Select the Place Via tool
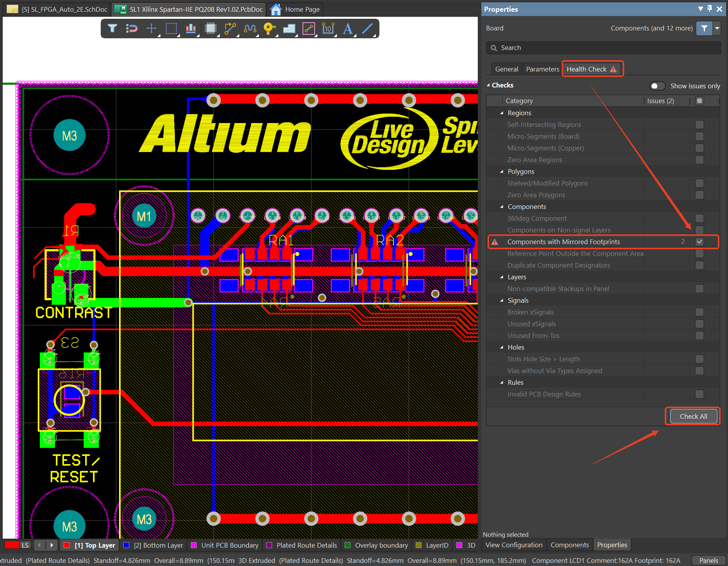The width and height of the screenshot is (728, 566). pos(270,29)
